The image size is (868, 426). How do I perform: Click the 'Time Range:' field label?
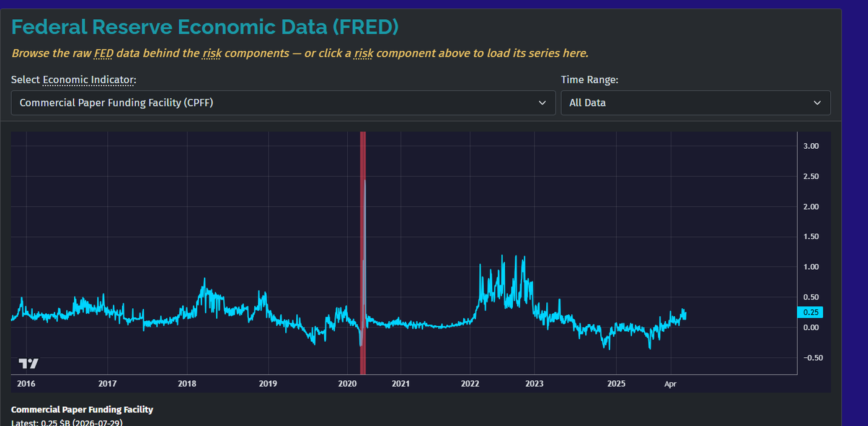pyautogui.click(x=590, y=80)
